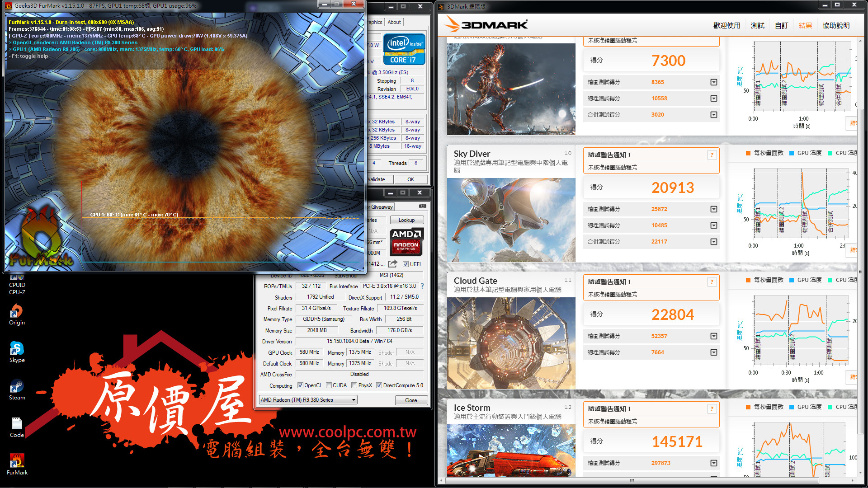Viewport: 868px width, 488px height.
Task: Click the 3DMark logo in the header
Action: click(x=486, y=25)
